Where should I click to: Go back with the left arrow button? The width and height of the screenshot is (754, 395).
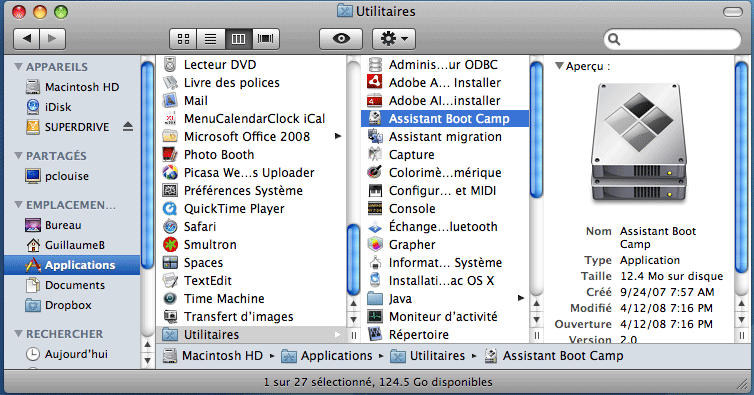tap(26, 38)
